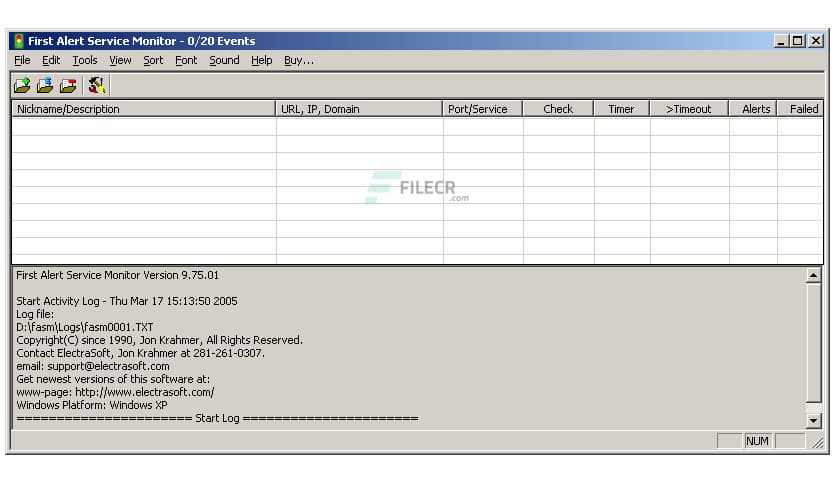Image resolution: width=836 pixels, height=484 pixels.
Task: Click the version line 'First Alert Service Monitor Version 9.75.01'
Action: (117, 275)
